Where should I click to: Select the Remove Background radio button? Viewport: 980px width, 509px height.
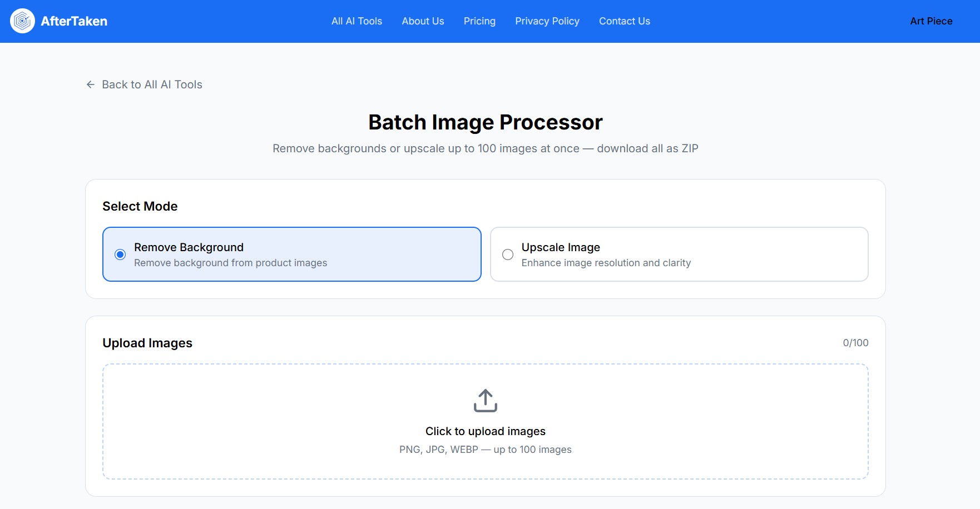(120, 255)
